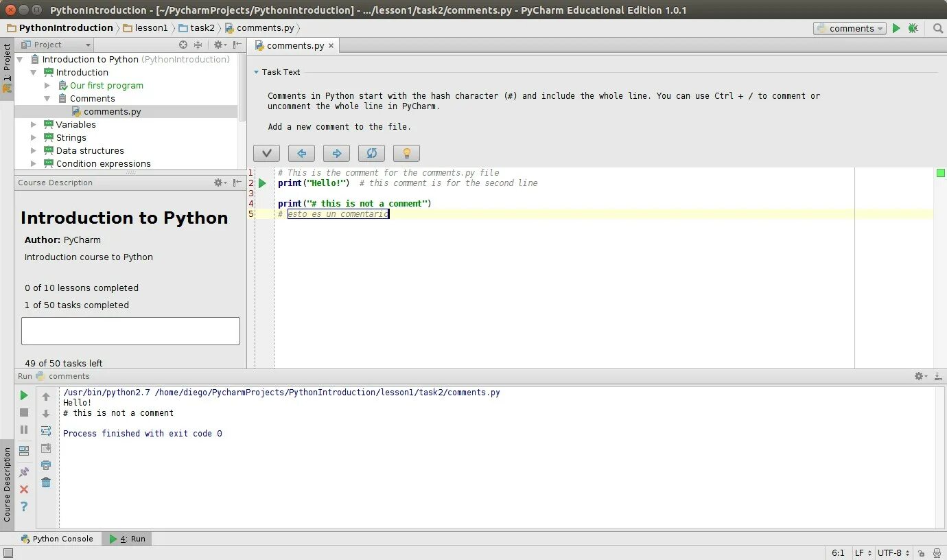Go to next task with right arrow

[x=336, y=153]
